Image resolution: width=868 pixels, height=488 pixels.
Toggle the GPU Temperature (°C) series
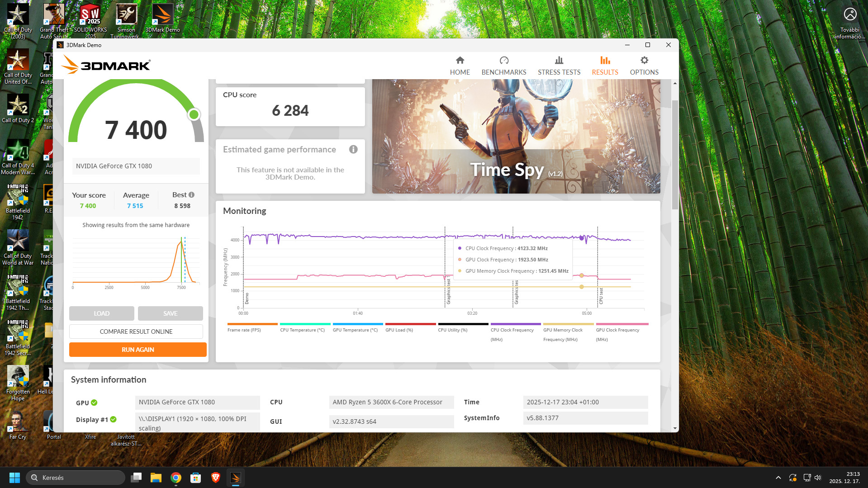pos(358,328)
